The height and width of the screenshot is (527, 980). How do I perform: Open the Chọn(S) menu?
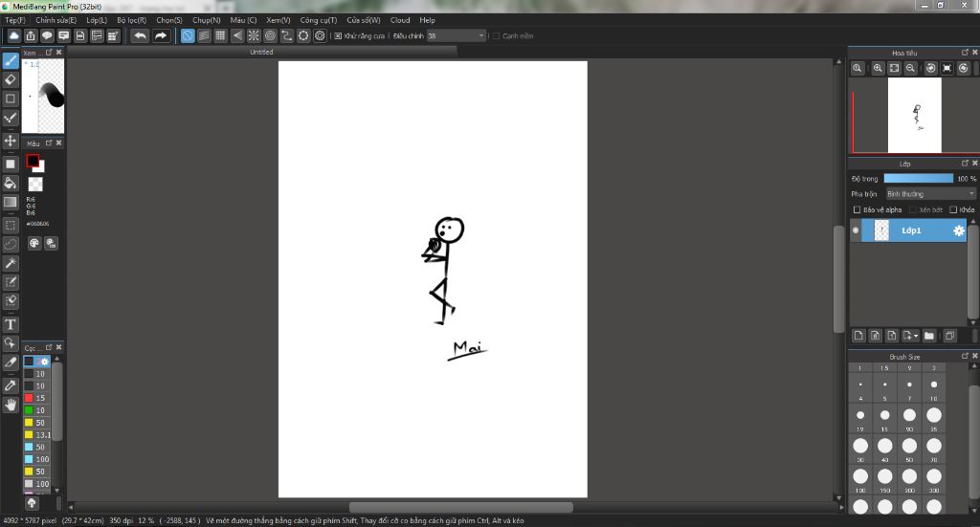pyautogui.click(x=169, y=20)
